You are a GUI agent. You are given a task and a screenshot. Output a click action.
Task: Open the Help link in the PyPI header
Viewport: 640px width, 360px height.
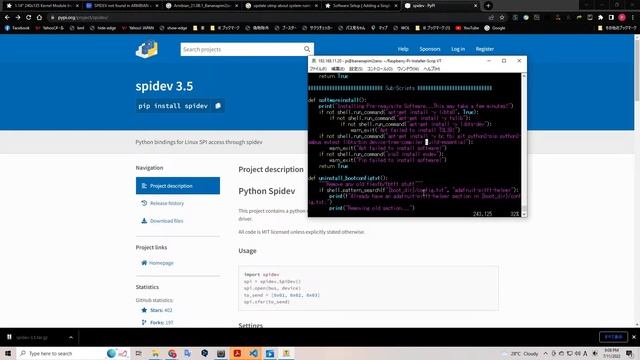pyautogui.click(x=403, y=49)
